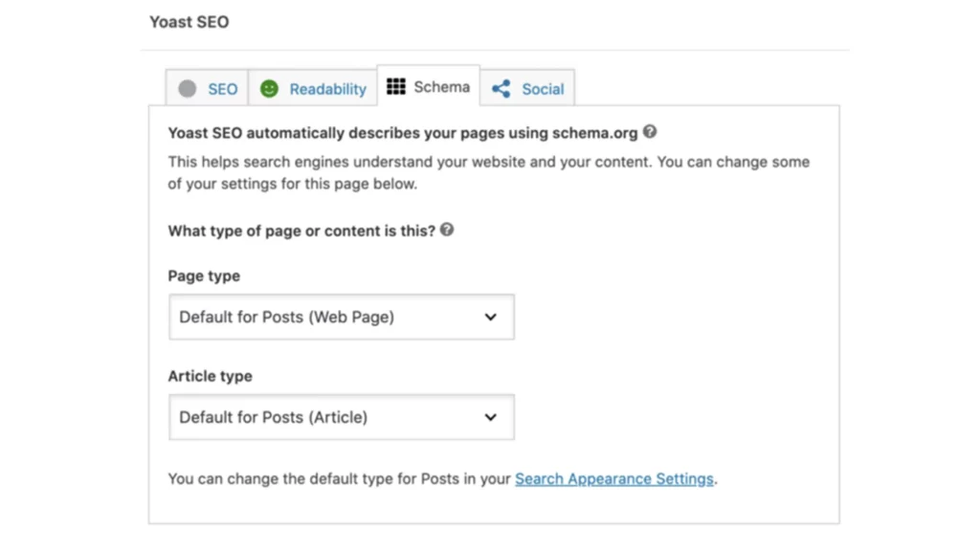Click the Yoast SEO panel heading

pyautogui.click(x=189, y=22)
